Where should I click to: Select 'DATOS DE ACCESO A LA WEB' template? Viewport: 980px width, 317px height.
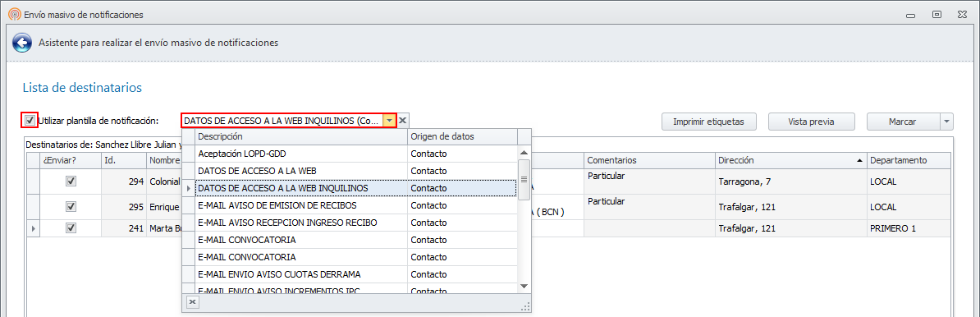click(357, 171)
